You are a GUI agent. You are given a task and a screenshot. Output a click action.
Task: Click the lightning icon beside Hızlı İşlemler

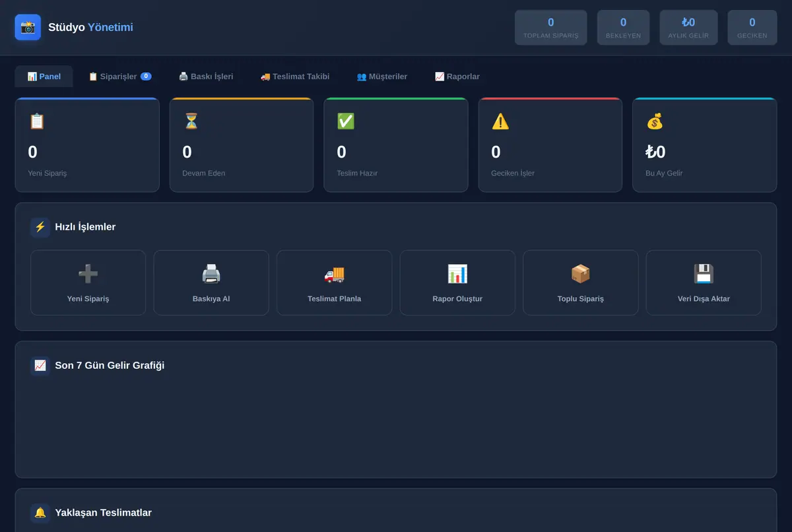40,227
